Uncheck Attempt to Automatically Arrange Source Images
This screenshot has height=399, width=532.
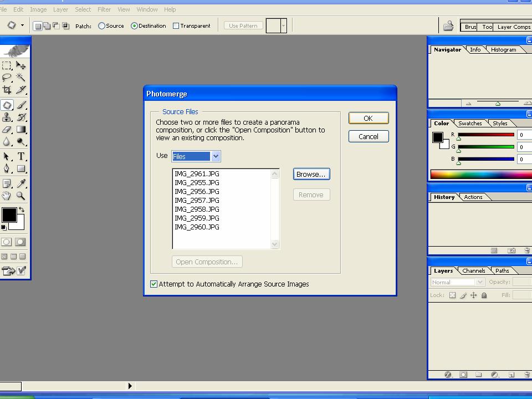tap(154, 284)
